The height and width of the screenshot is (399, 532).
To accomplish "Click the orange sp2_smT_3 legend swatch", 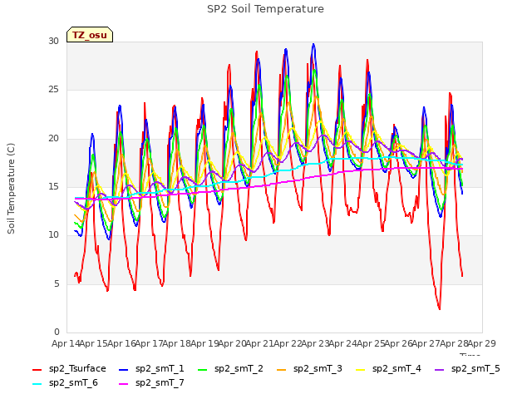I will (x=282, y=369).
